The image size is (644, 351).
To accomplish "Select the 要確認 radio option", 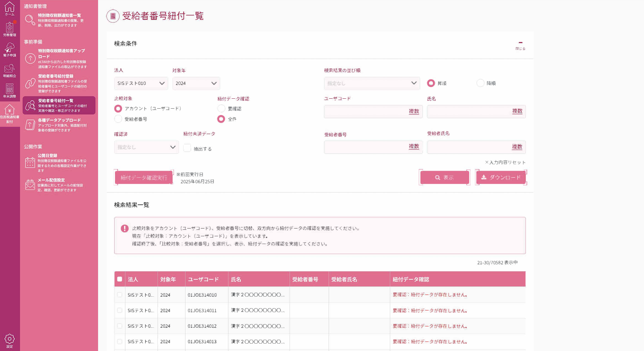I will point(221,109).
